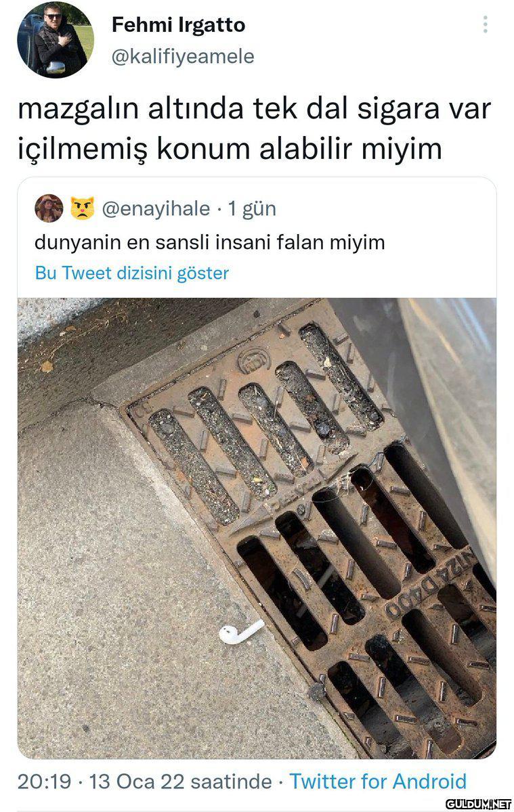514x812 pixels.
Task: Click 'Bu Tweet dizisini göster' link
Action: pyautogui.click(x=132, y=273)
